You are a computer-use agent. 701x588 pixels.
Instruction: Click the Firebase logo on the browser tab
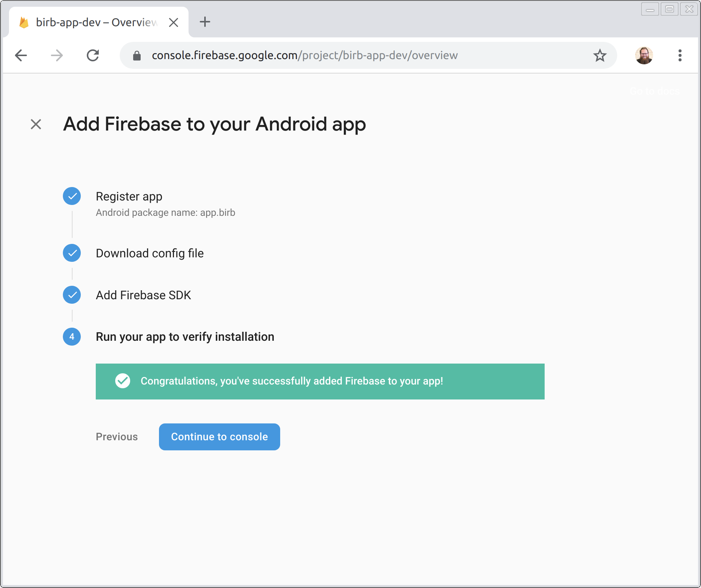pyautogui.click(x=24, y=22)
